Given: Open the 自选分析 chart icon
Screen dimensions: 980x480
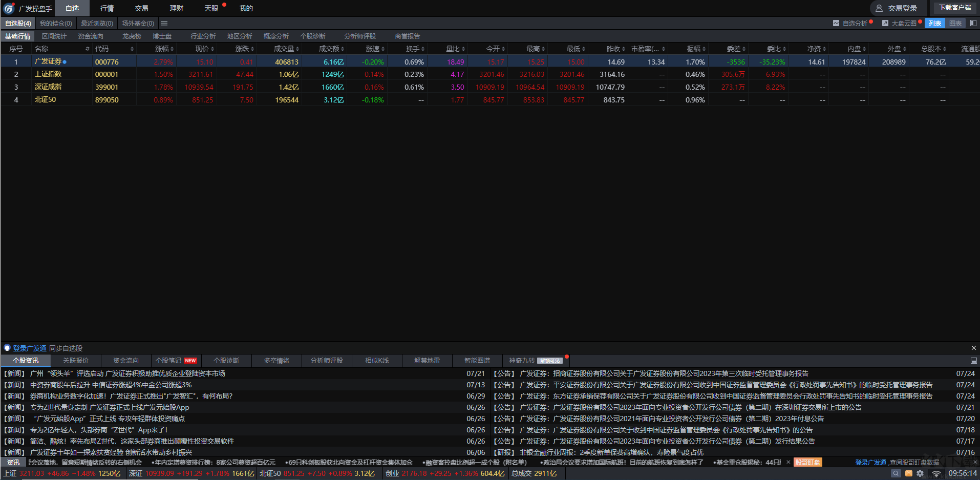Looking at the screenshot, I should click(836, 23).
